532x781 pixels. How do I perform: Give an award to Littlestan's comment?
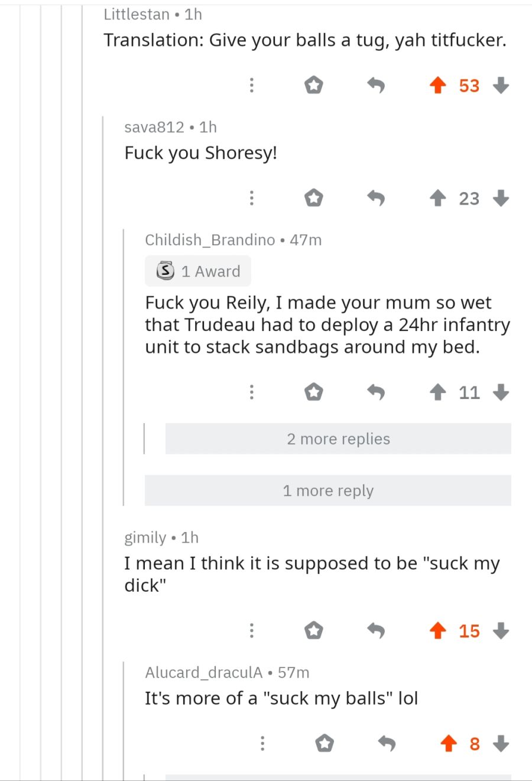click(x=314, y=86)
